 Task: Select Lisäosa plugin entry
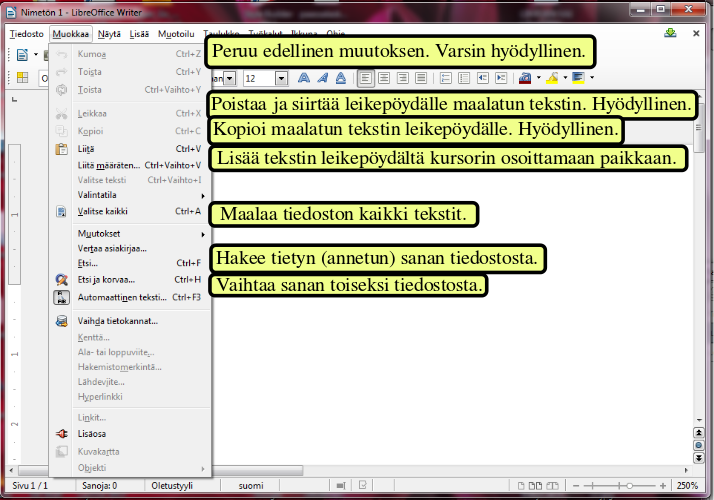130,434
